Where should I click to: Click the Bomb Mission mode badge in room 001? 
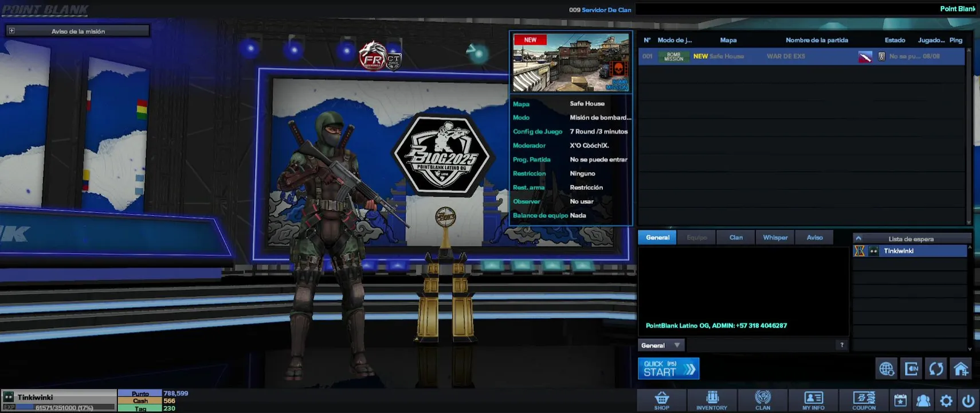click(x=674, y=57)
